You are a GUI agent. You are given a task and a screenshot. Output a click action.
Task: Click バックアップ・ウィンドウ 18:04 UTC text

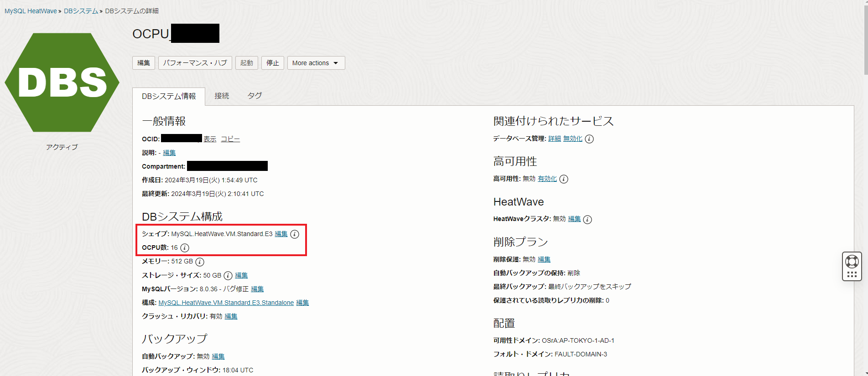[198, 370]
